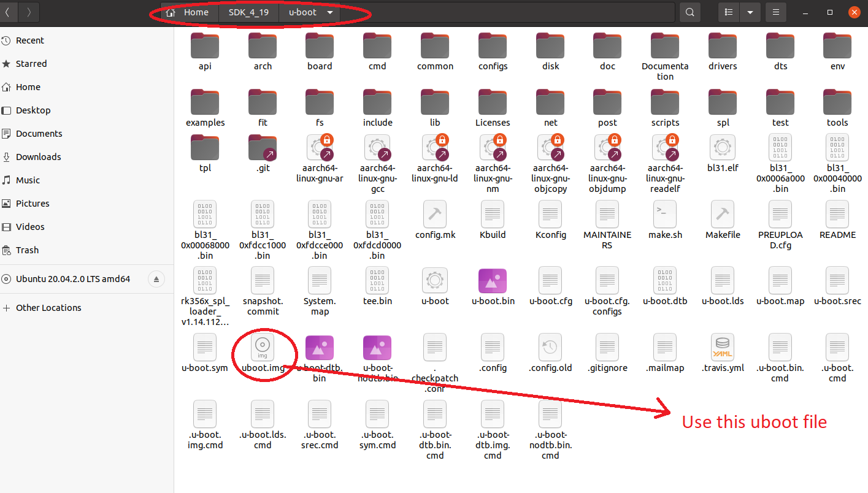The width and height of the screenshot is (868, 493).
Task: Open Downloads in the sidebar
Action: 38,157
